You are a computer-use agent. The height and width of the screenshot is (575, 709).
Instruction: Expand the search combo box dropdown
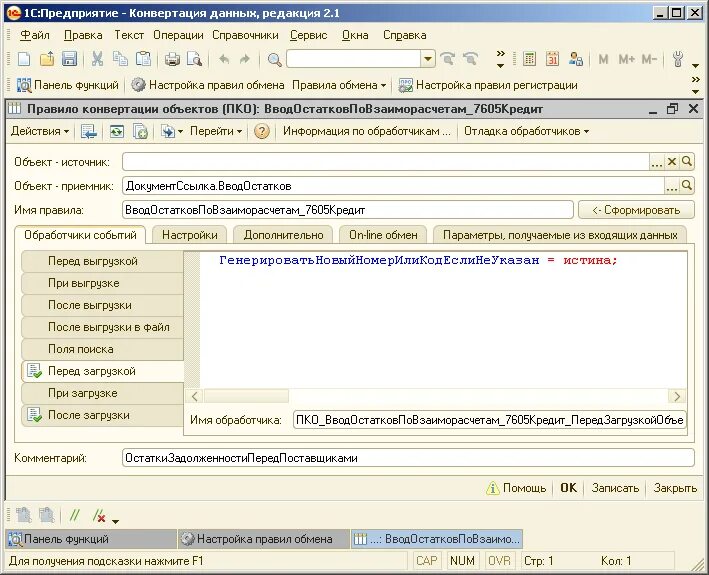tap(428, 59)
